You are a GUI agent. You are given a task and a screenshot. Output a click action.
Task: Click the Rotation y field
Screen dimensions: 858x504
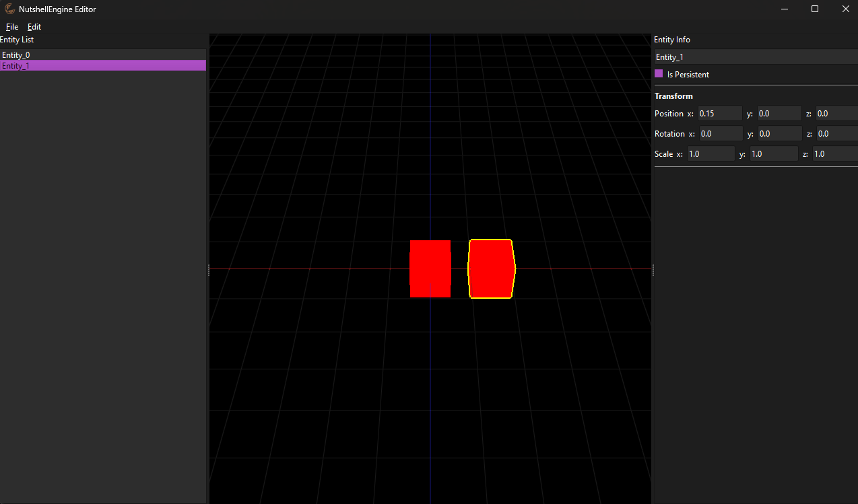pyautogui.click(x=780, y=134)
